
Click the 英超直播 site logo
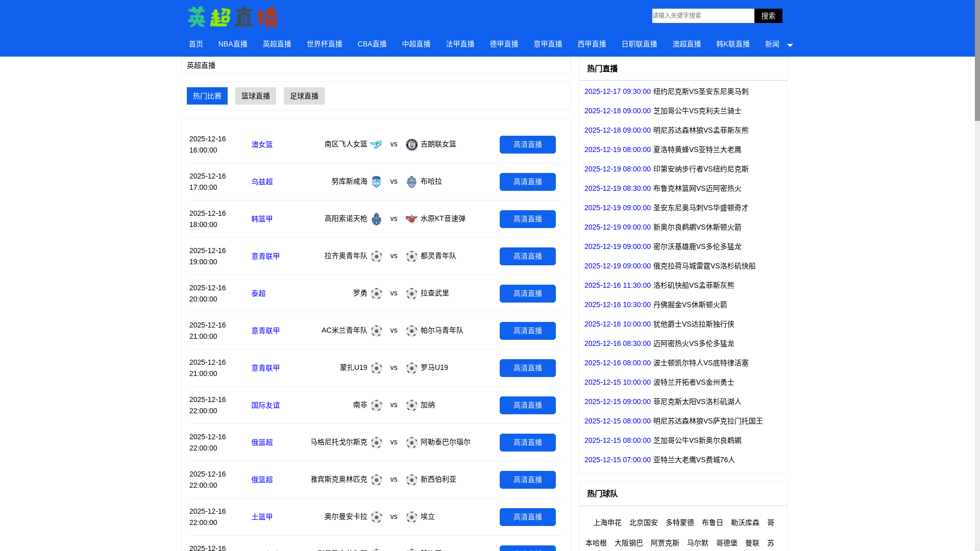pos(233,17)
